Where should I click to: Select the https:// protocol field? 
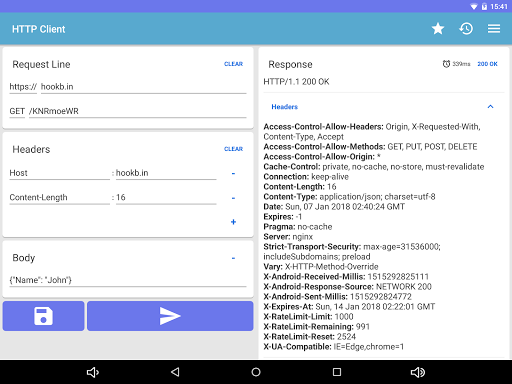click(23, 87)
